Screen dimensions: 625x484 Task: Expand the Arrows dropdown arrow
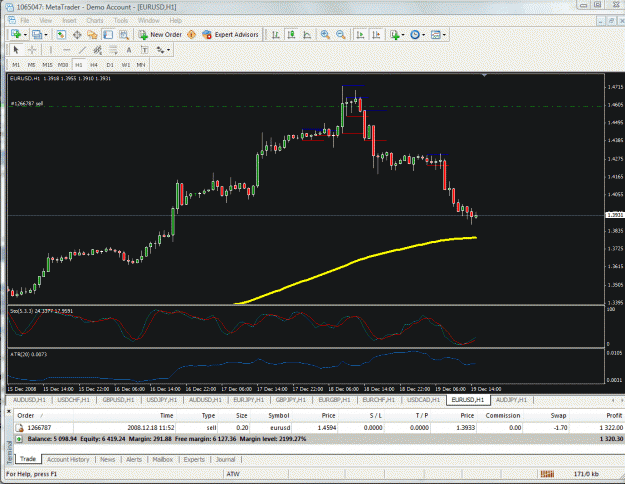pos(169,50)
